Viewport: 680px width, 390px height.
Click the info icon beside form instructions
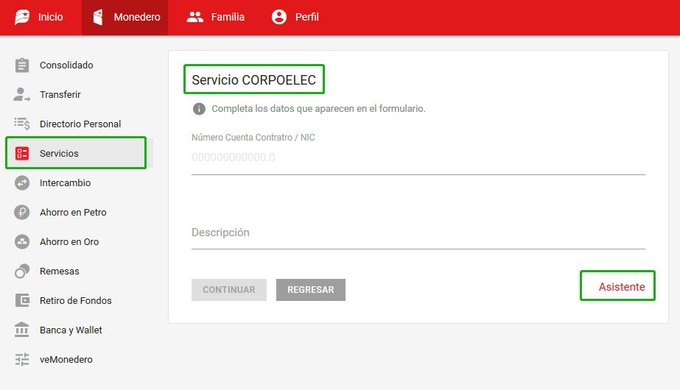coord(199,109)
